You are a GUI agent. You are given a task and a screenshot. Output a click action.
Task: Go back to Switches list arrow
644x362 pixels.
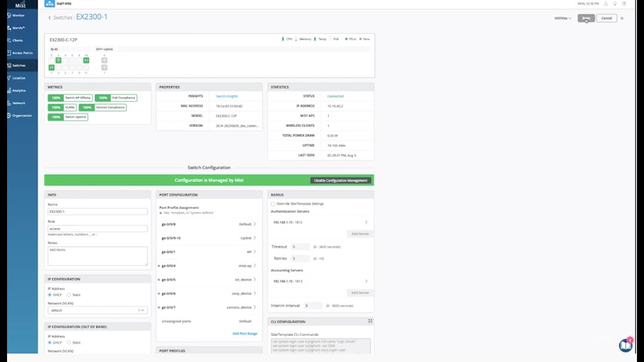coord(50,18)
